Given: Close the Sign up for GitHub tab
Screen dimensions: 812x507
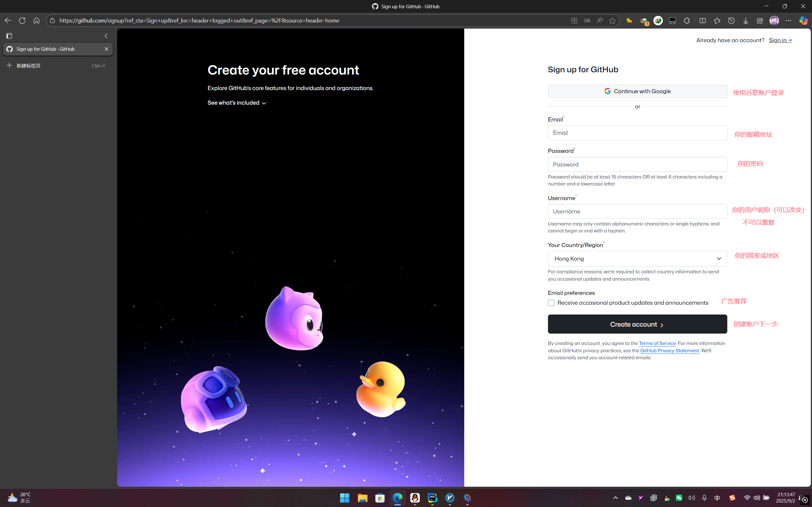Looking at the screenshot, I should 106,49.
